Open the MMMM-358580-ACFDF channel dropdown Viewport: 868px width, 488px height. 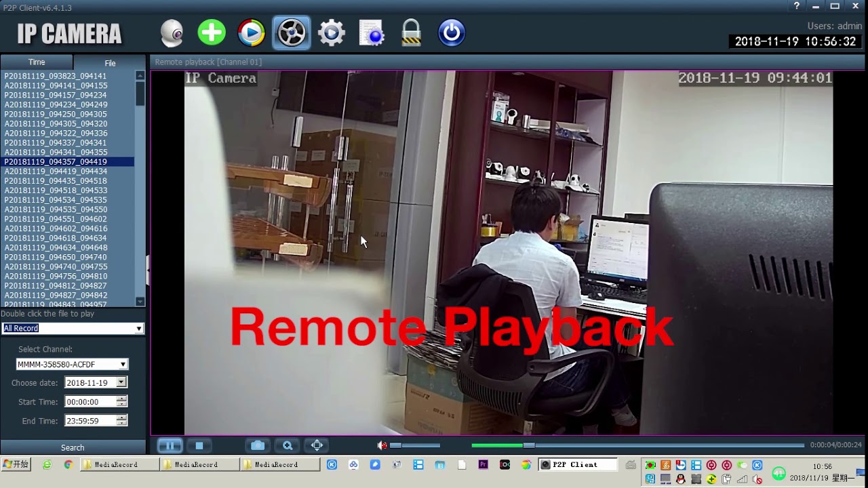point(72,364)
